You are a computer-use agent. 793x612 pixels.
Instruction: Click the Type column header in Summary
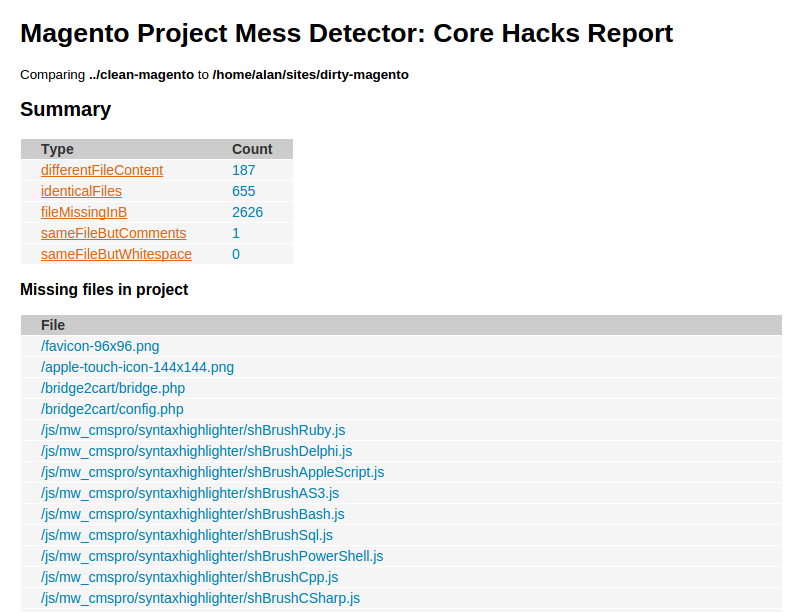click(57, 149)
